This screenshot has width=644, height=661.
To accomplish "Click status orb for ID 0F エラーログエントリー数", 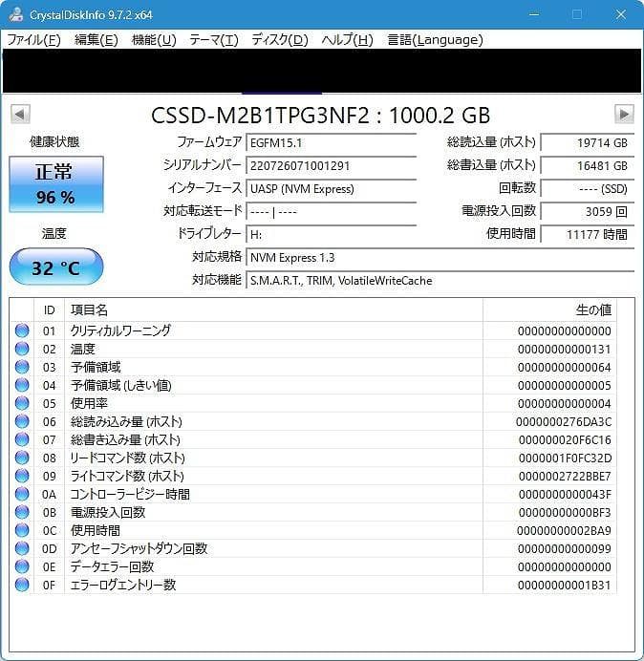I will (x=22, y=585).
